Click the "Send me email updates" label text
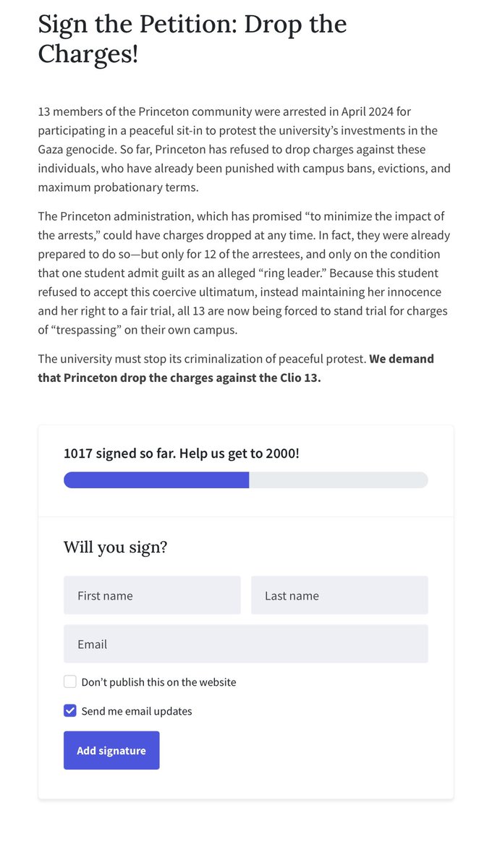The height and width of the screenshot is (868, 492). tap(137, 711)
